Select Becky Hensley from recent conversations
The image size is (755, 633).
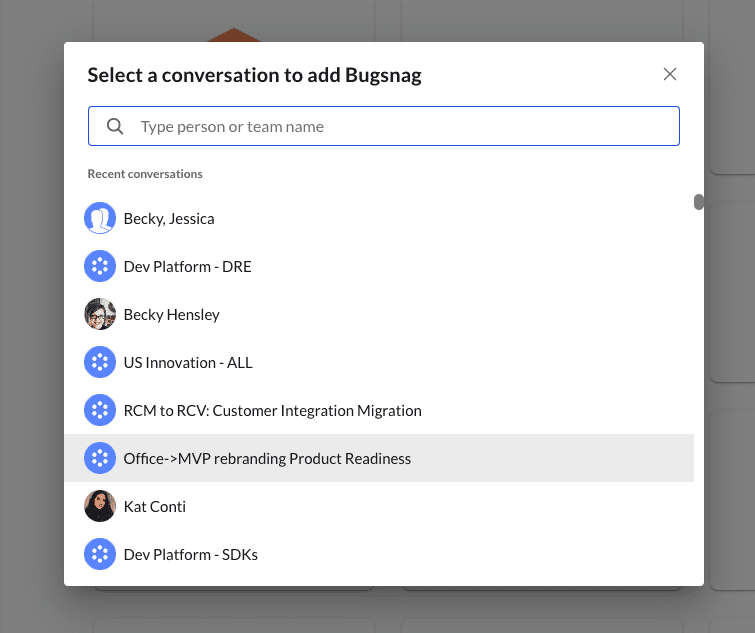pyautogui.click(x=171, y=314)
